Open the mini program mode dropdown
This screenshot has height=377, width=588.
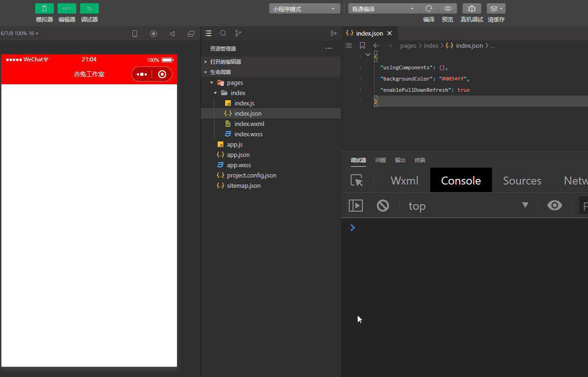tap(304, 9)
